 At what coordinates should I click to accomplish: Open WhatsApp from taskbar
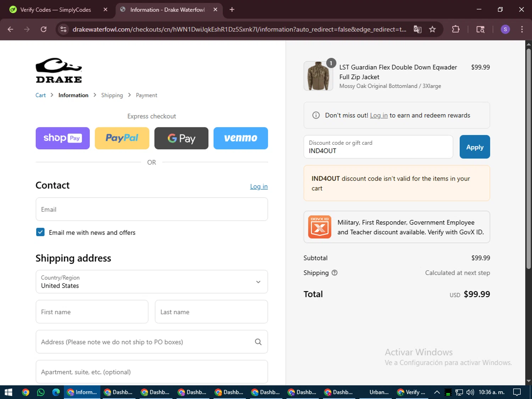point(41,392)
